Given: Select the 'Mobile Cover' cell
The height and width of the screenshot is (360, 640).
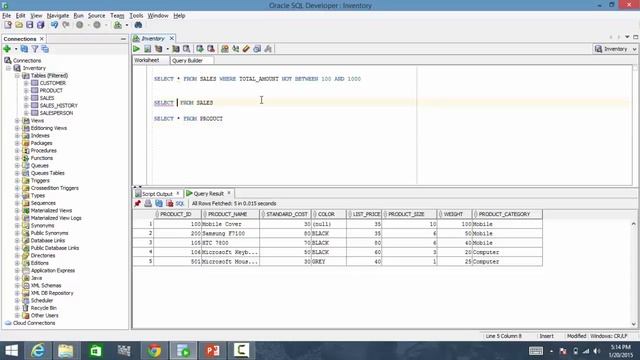Looking at the screenshot, I should [x=230, y=224].
